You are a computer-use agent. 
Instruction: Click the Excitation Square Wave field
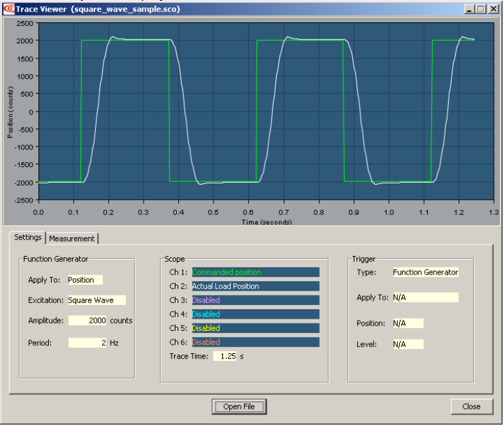click(97, 300)
